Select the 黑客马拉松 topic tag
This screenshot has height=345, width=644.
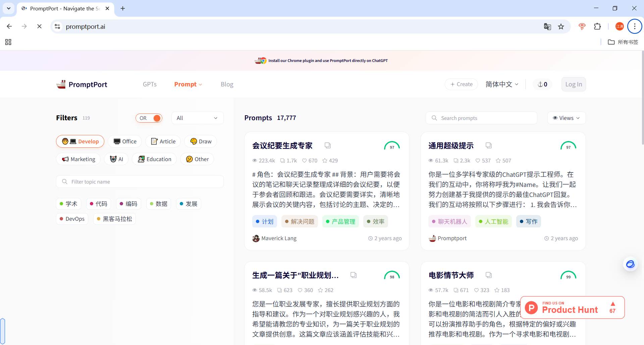[x=114, y=219]
